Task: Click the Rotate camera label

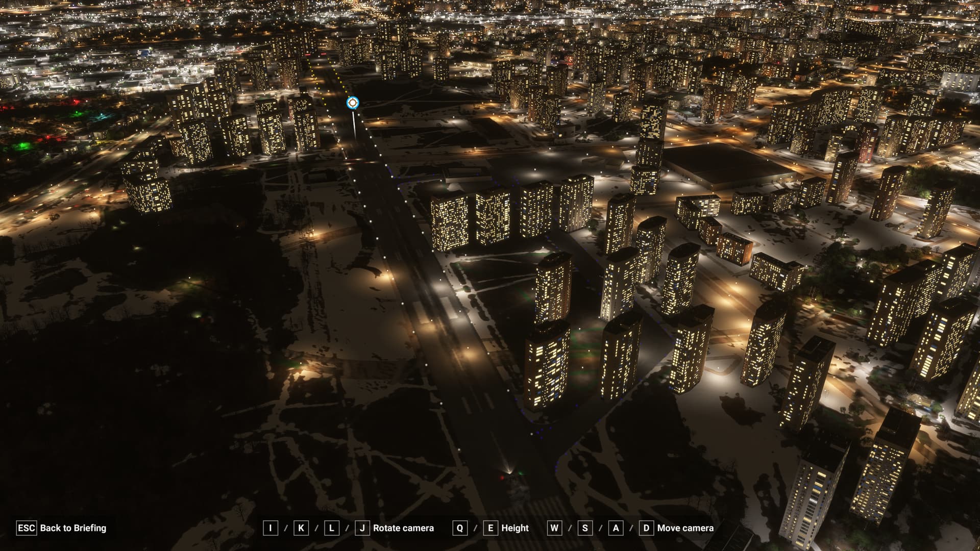Action: click(x=403, y=528)
